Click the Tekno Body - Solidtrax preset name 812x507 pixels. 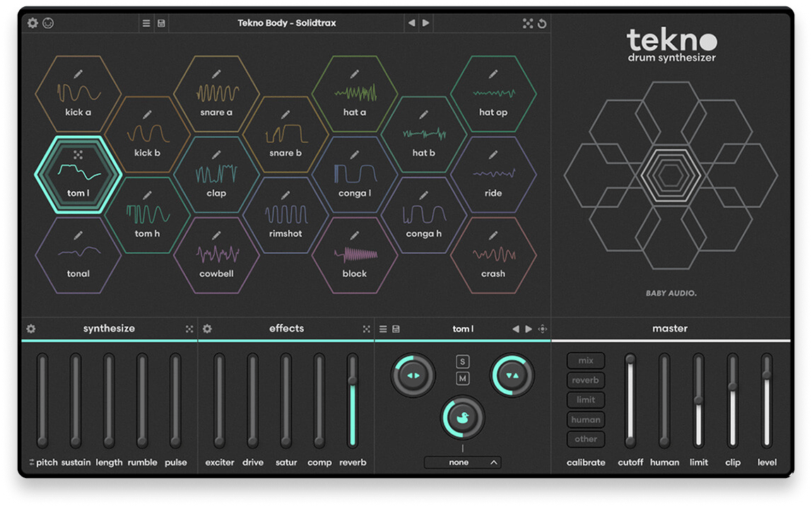point(287,23)
